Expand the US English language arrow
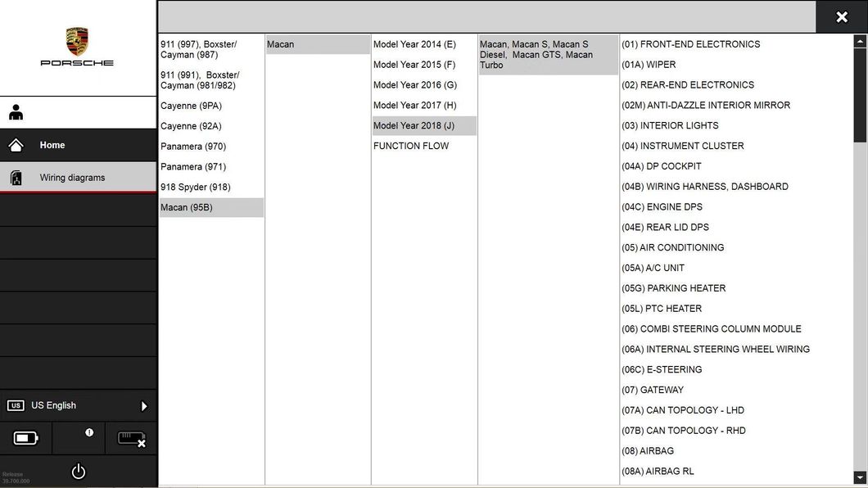This screenshot has width=868, height=488. point(144,406)
